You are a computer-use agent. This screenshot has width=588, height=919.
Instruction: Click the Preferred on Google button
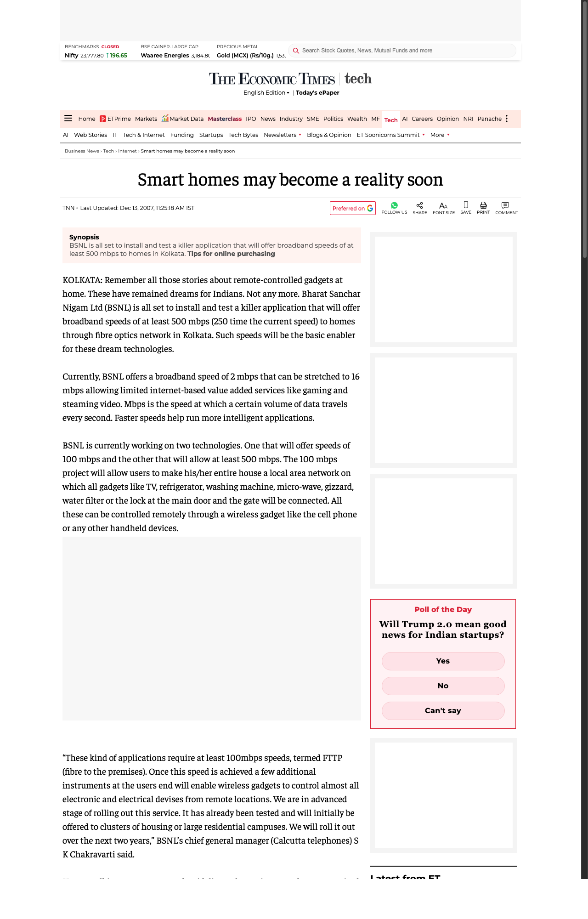point(352,208)
